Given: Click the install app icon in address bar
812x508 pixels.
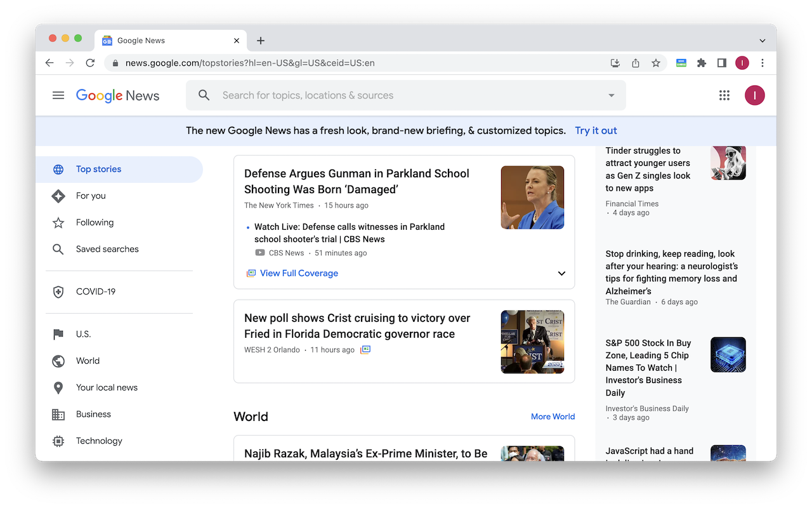Looking at the screenshot, I should coord(615,63).
